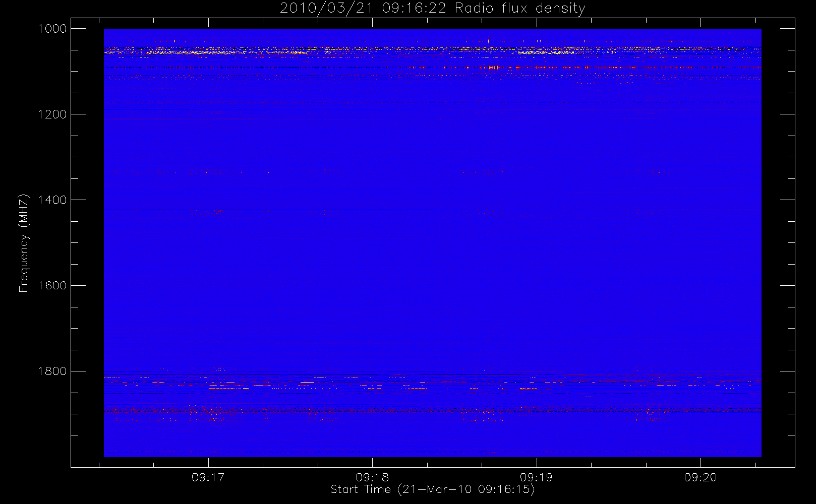Select the 1200 frequency tick label
Screen dimensions: 816x504
point(52,114)
